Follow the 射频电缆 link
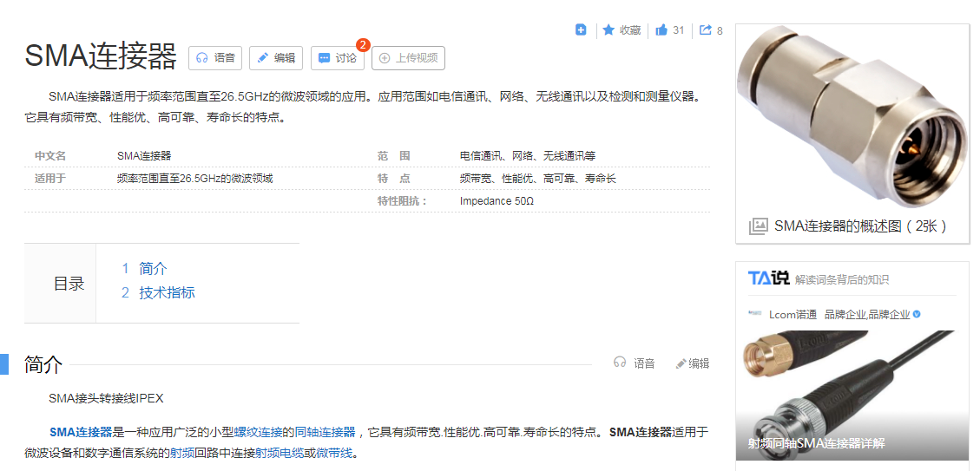This screenshot has height=471, width=980. tap(279, 453)
